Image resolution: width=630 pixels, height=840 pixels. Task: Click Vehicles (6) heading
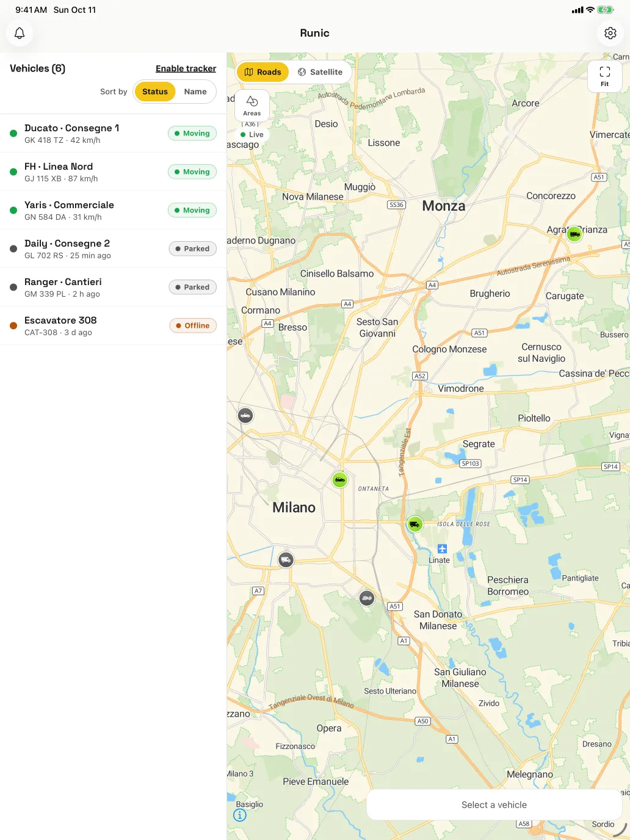(37, 68)
